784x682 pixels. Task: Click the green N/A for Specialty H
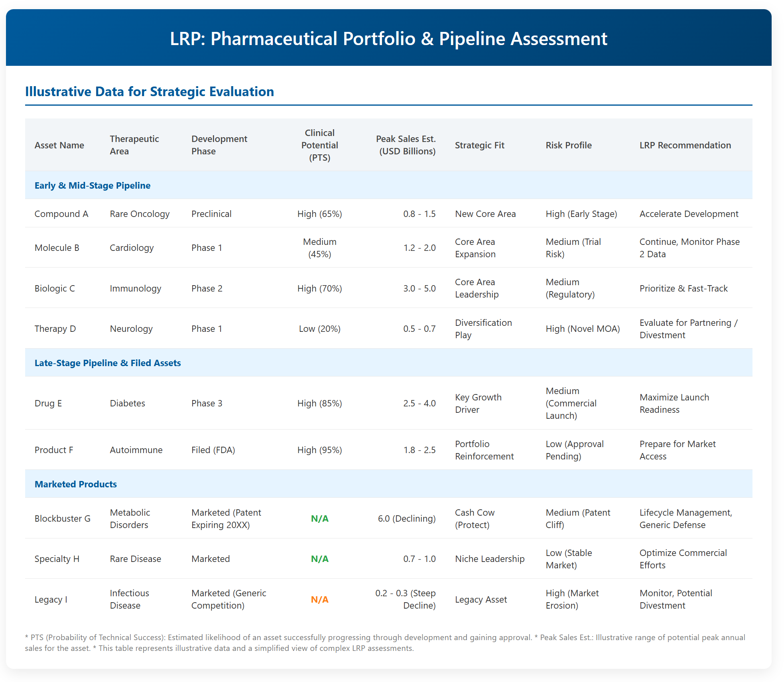coord(319,559)
